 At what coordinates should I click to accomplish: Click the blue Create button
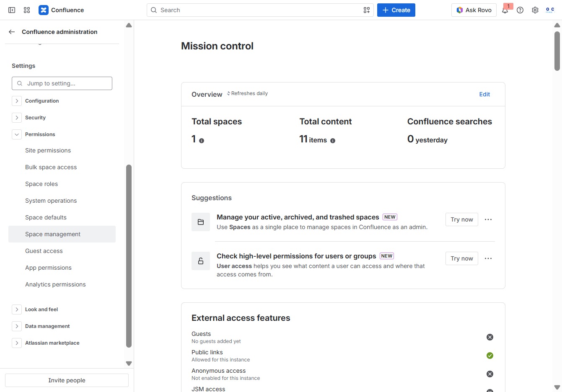(396, 10)
